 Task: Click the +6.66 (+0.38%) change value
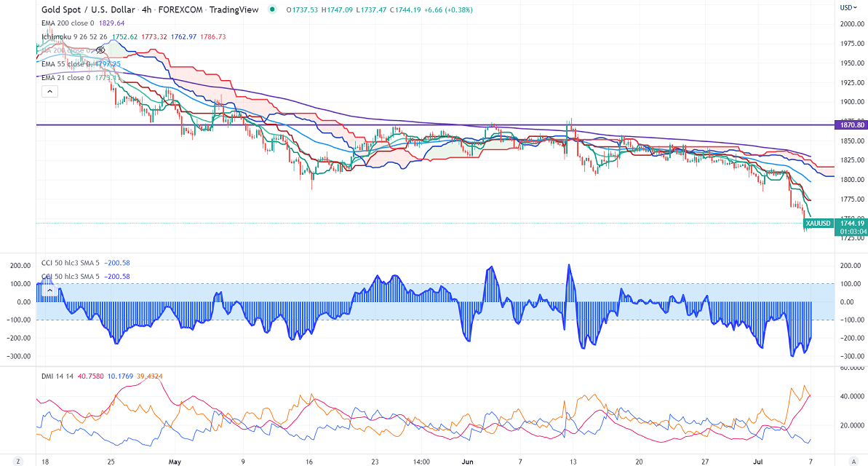pyautogui.click(x=448, y=9)
